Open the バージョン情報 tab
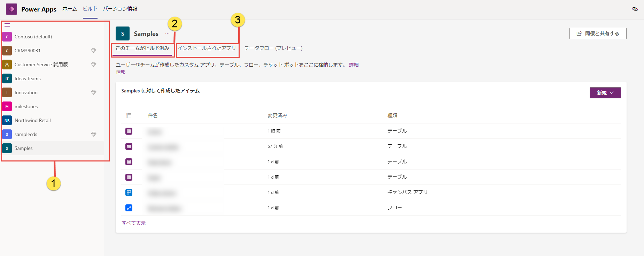 120,9
